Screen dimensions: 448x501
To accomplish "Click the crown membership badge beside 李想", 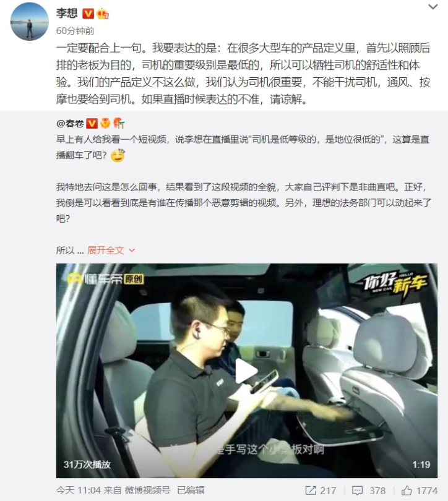I will [x=103, y=14].
